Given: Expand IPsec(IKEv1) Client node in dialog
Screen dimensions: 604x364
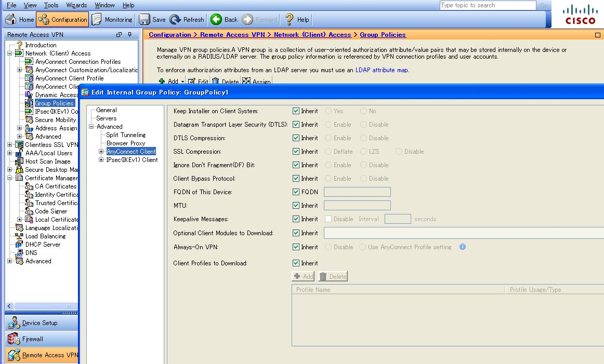Looking at the screenshot, I should 101,160.
